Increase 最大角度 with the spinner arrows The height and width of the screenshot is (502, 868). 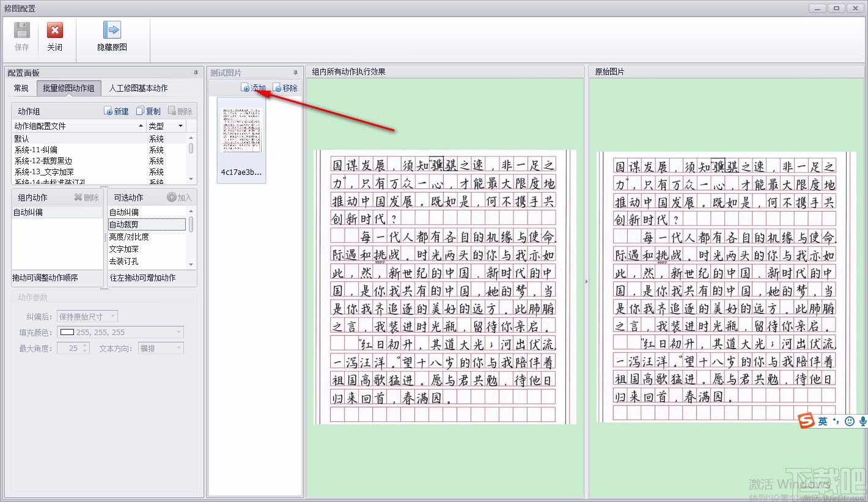(85, 345)
